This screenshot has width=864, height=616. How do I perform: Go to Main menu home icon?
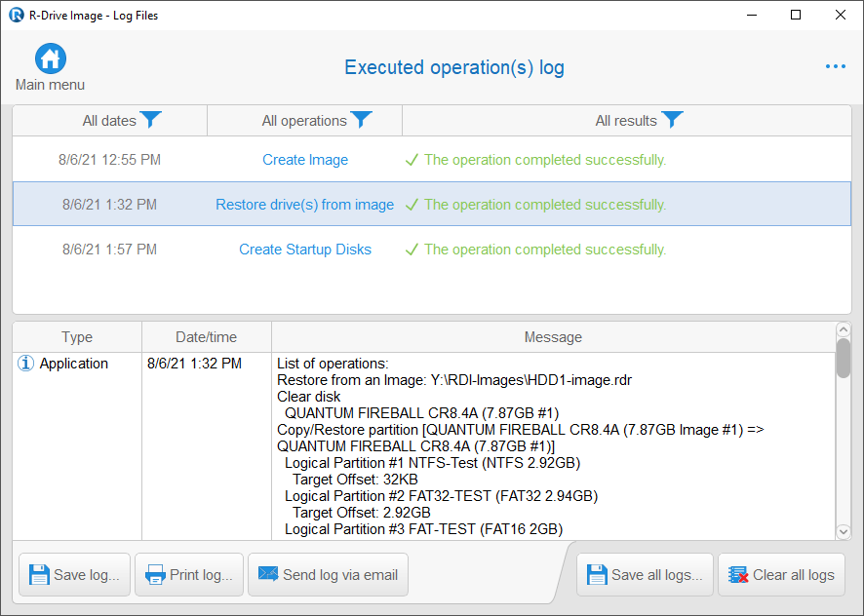tap(51, 58)
